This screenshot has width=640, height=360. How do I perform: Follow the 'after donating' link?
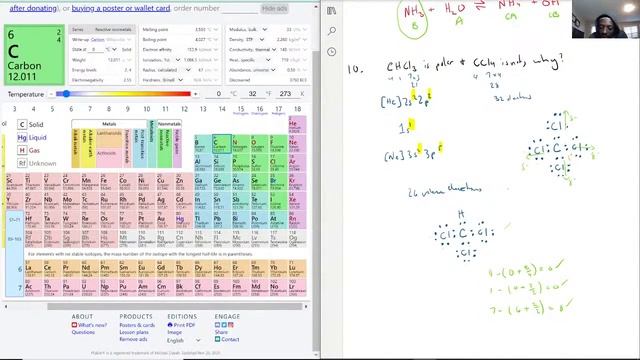(x=33, y=8)
